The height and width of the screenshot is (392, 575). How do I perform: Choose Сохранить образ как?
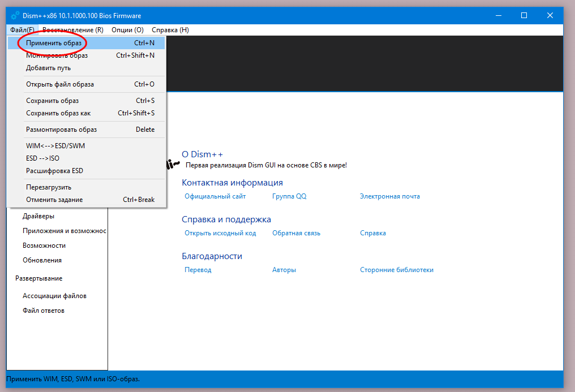click(x=86, y=113)
